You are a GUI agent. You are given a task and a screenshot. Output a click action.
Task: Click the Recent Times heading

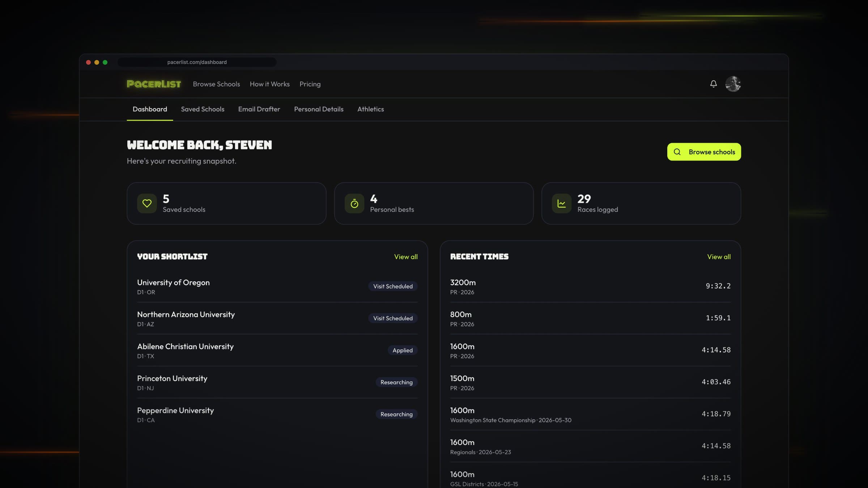[x=479, y=257]
